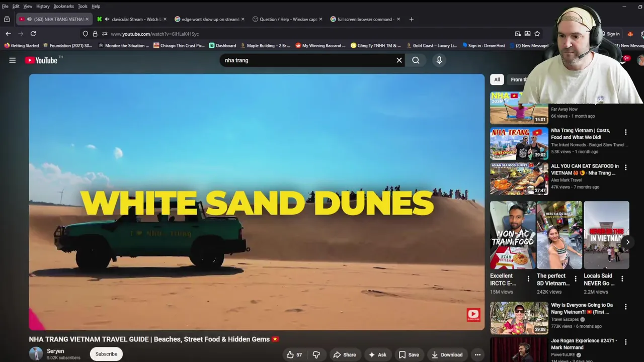Mute the playing NHA TRANG tab audio
Viewport: 644px width, 362px height.
tap(29, 19)
